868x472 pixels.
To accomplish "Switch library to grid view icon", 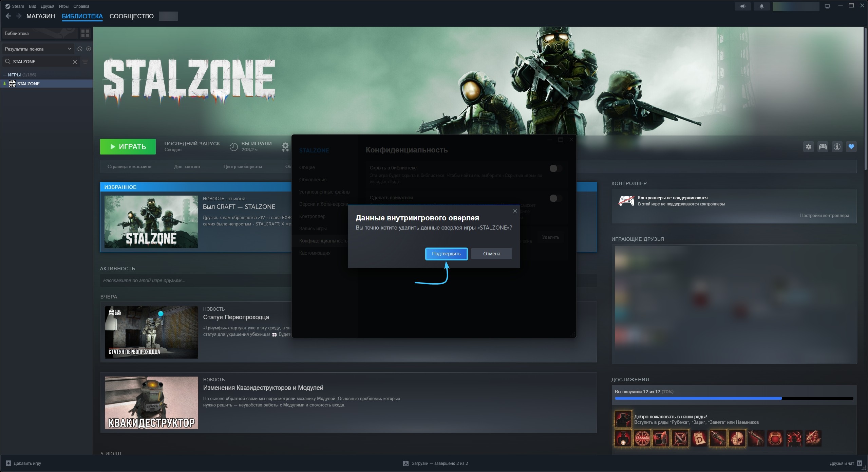I will 85,33.
